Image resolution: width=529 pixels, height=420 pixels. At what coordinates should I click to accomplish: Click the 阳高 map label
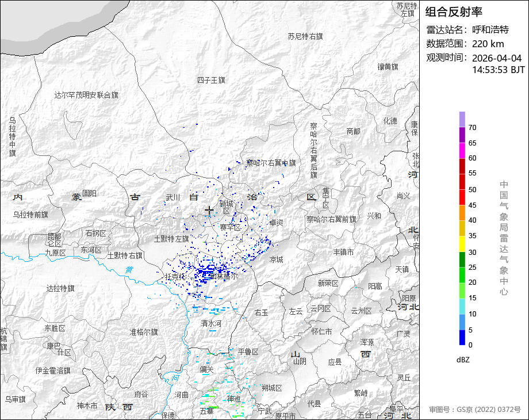coord(375,287)
